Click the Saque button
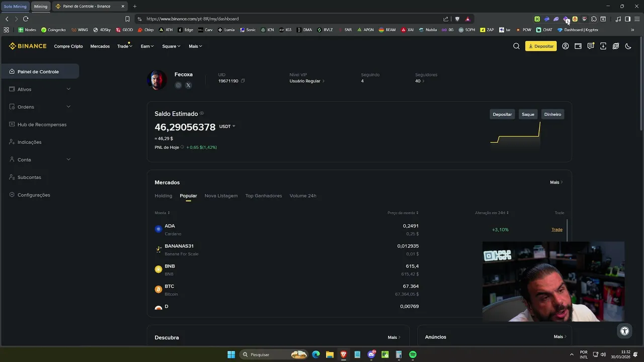The width and height of the screenshot is (644, 362). [x=528, y=114]
